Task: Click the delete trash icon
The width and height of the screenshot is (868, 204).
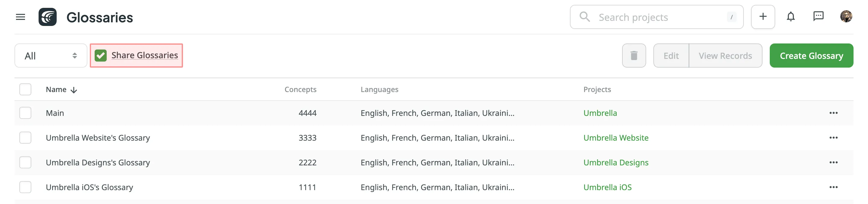Action: tap(634, 56)
